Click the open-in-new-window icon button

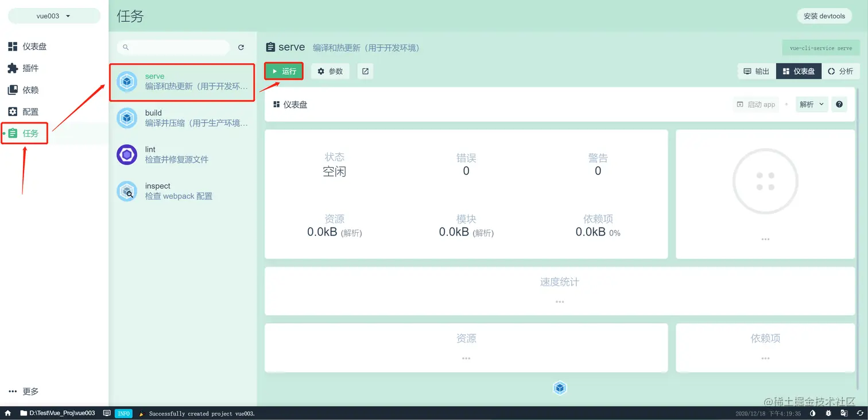click(x=365, y=71)
